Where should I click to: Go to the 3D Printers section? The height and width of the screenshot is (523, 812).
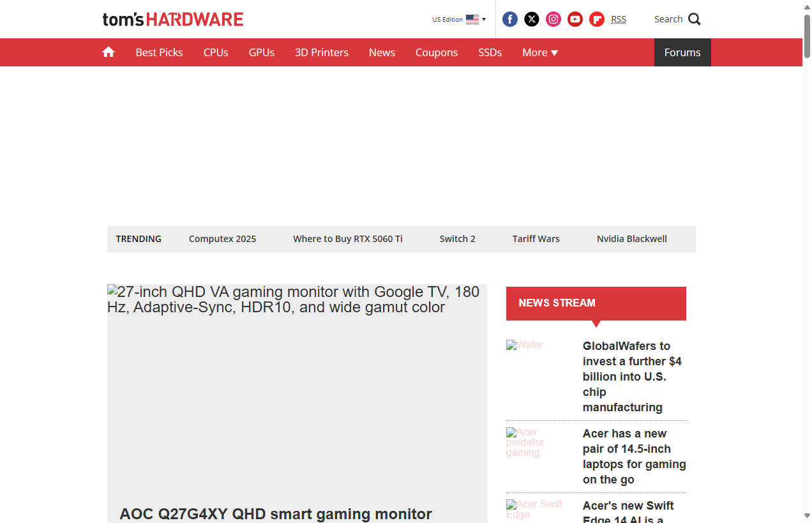coord(322,52)
